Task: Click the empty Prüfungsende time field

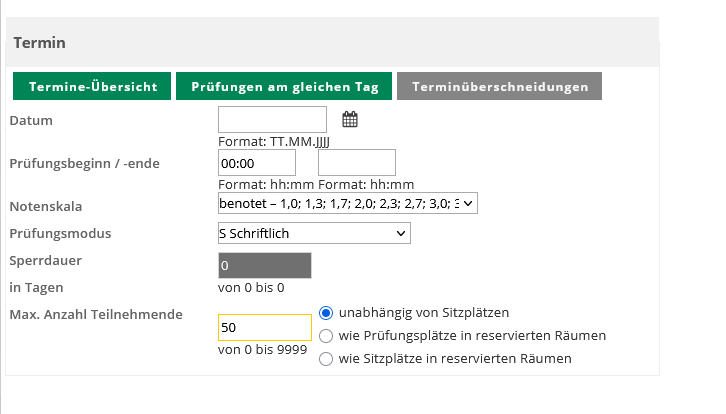Action: click(357, 162)
